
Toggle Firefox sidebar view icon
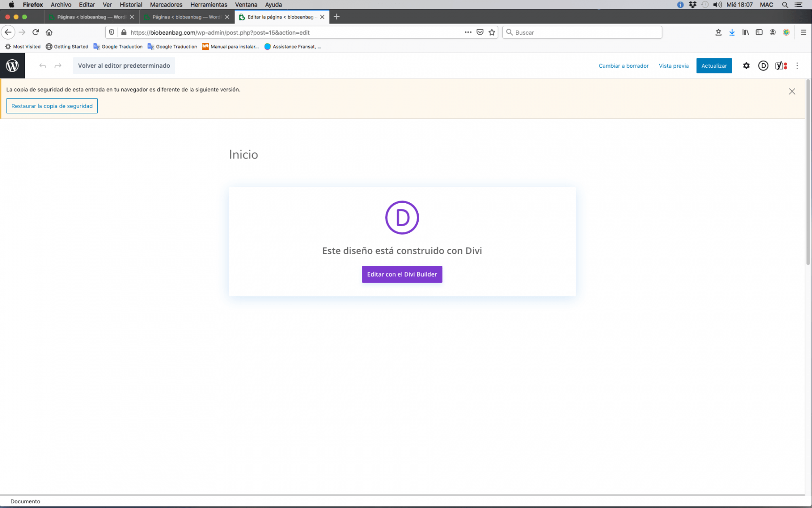(759, 32)
